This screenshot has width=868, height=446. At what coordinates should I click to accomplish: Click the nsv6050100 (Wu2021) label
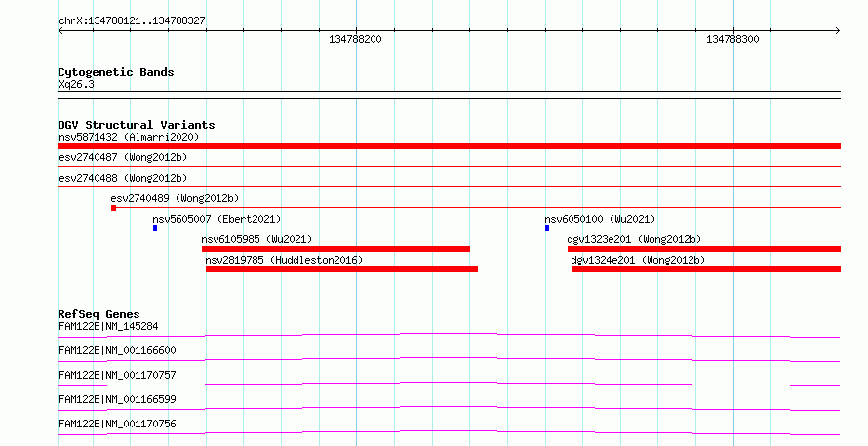[x=600, y=219]
